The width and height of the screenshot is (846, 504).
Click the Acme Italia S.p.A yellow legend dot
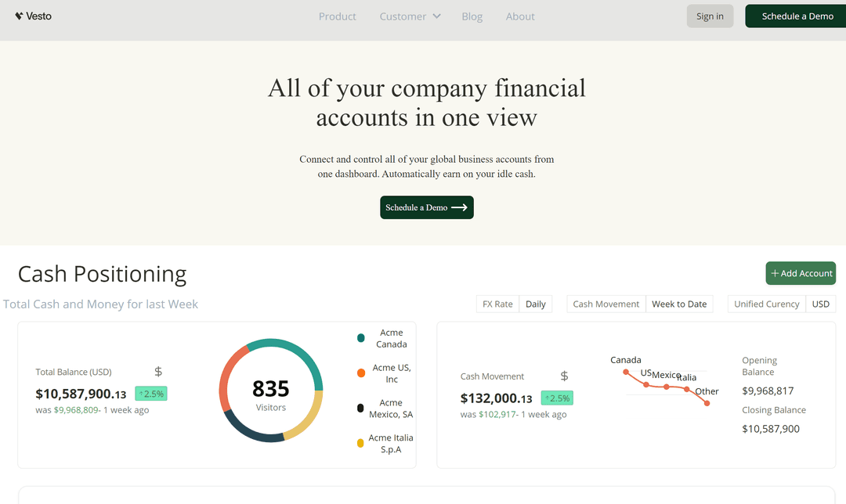pyautogui.click(x=361, y=443)
